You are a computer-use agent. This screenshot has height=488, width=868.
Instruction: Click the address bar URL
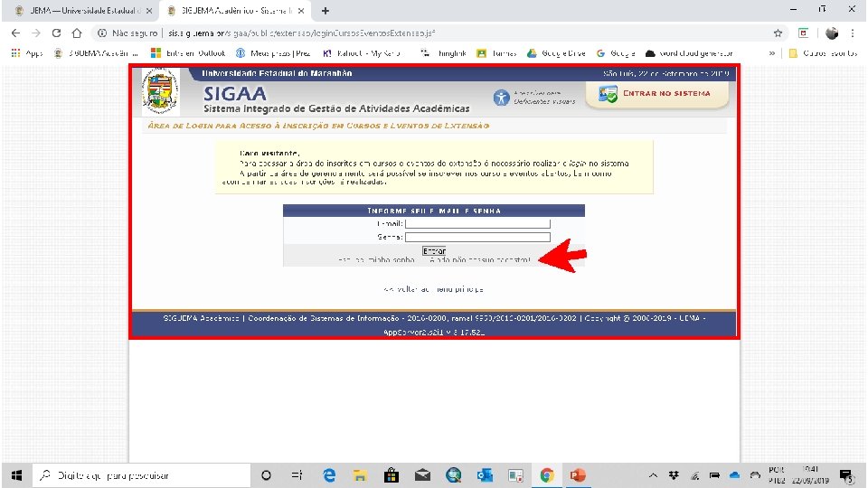pyautogui.click(x=302, y=33)
